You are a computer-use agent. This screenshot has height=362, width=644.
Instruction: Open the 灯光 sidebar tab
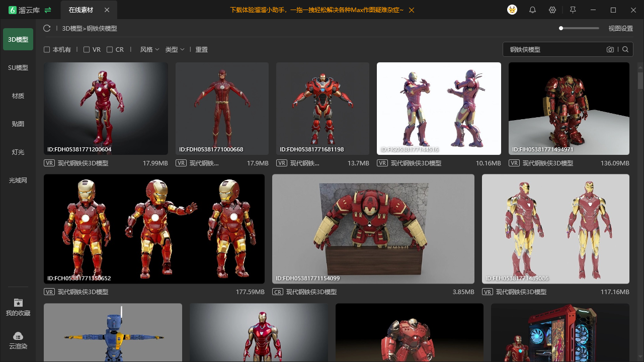pos(18,152)
